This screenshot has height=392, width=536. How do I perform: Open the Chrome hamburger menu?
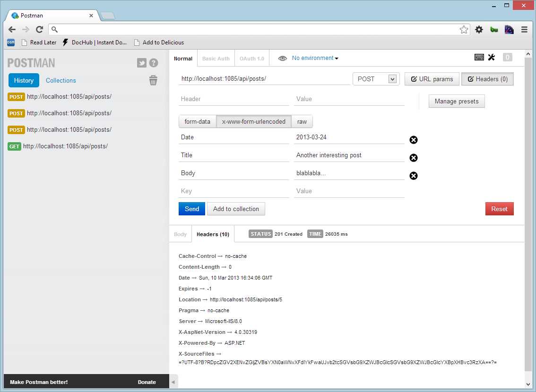[x=524, y=30]
